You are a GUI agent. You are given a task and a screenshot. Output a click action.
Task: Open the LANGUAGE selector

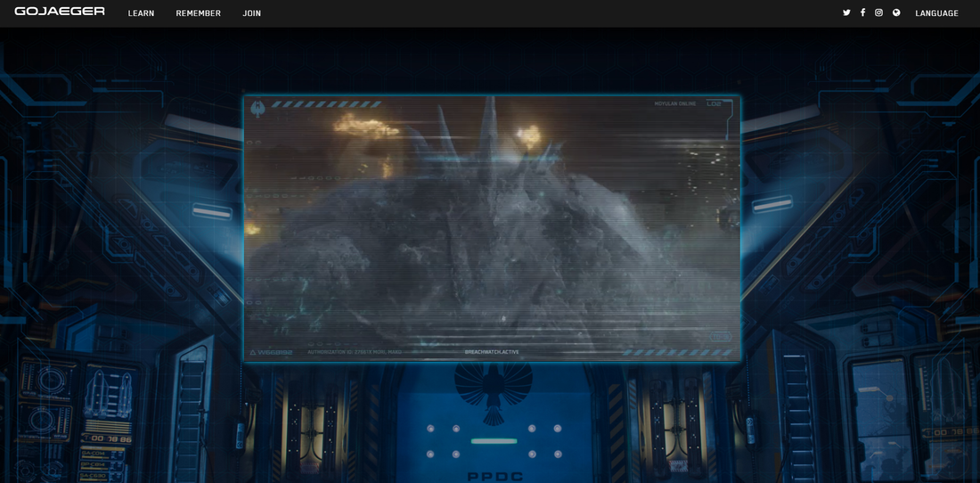pyautogui.click(x=936, y=13)
